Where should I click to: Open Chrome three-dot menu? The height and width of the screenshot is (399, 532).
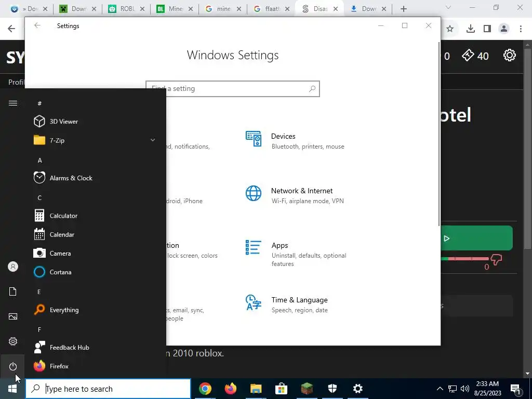pos(521,29)
